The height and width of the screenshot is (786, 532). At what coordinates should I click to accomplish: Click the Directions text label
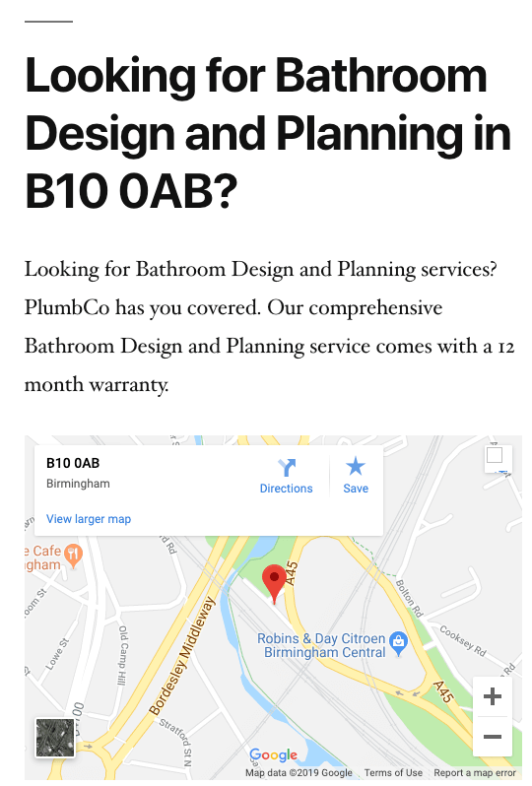287,489
